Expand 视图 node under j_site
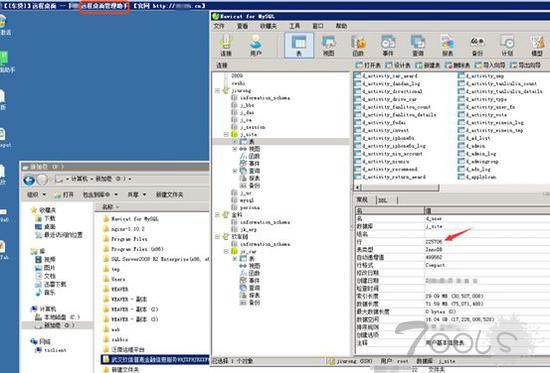Screen dimensions: 550x373 pos(235,149)
